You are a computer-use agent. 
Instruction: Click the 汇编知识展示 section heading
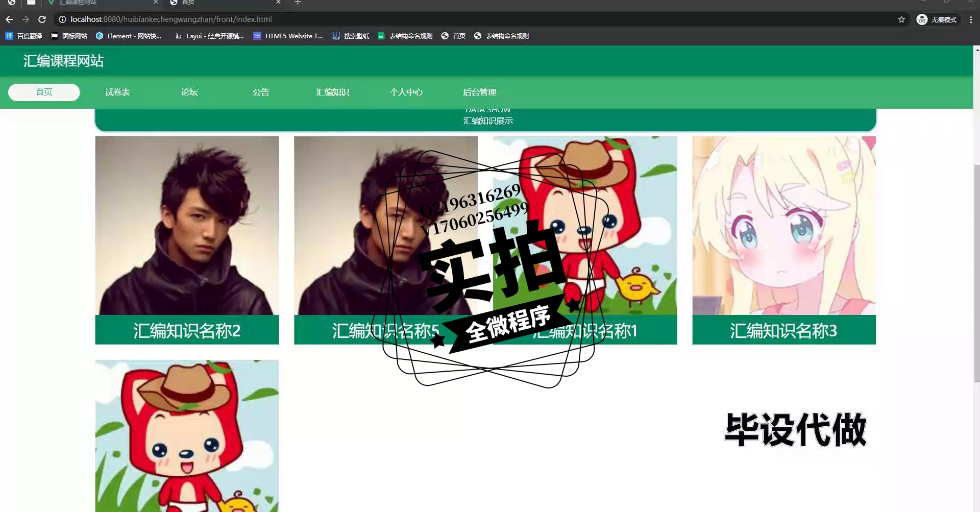(488, 121)
